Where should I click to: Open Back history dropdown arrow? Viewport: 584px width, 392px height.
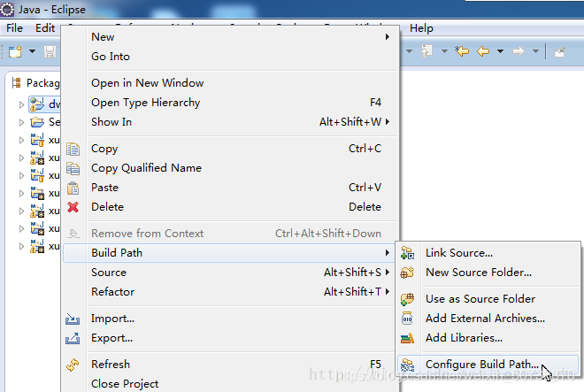point(501,51)
